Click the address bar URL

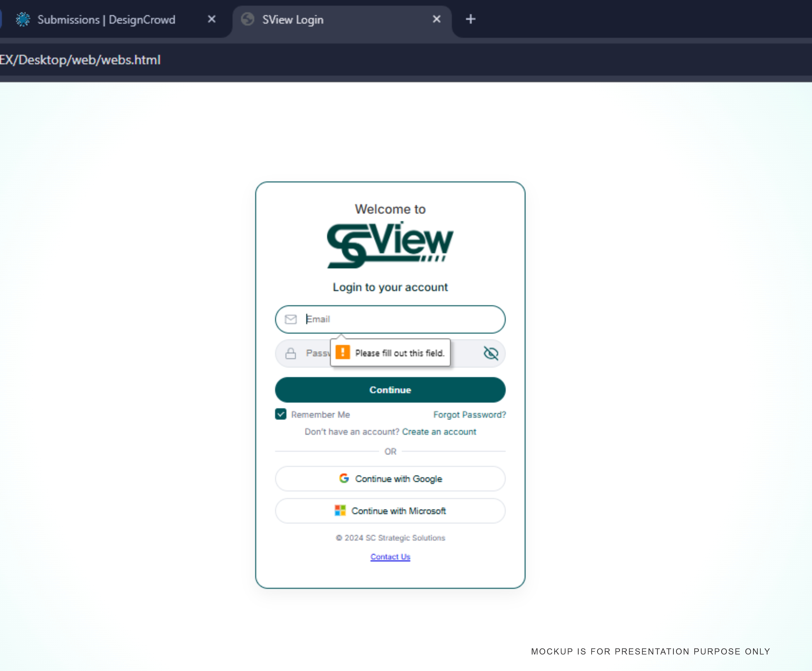(x=80, y=60)
